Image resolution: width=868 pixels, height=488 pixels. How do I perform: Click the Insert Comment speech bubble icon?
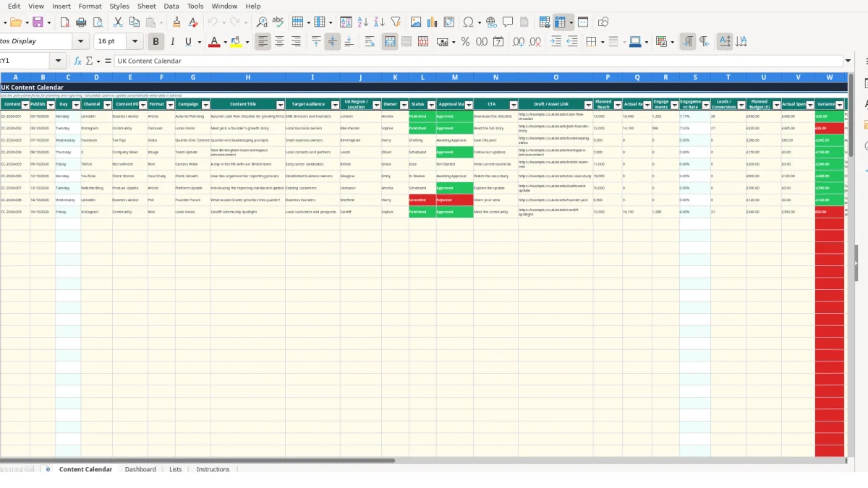[x=508, y=22]
